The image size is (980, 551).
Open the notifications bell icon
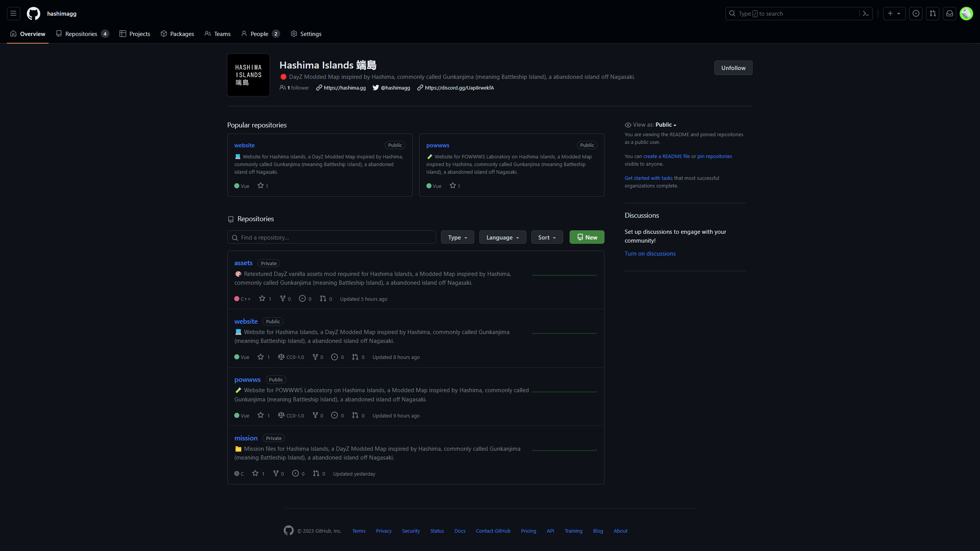tap(950, 13)
